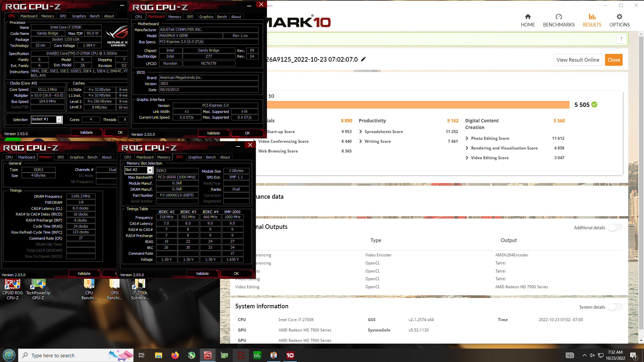Image resolution: width=644 pixels, height=362 pixels.
Task: Click the AMDh264Encoder output entry
Action: [x=512, y=255]
